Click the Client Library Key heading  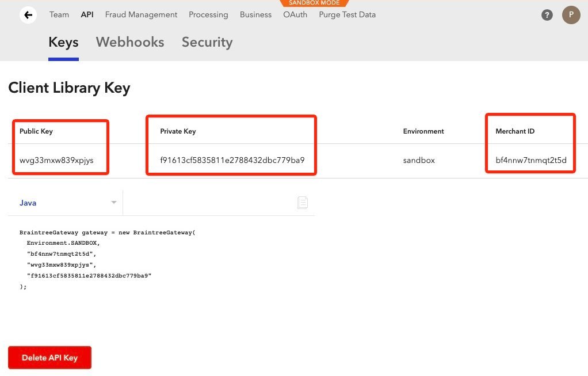point(69,88)
